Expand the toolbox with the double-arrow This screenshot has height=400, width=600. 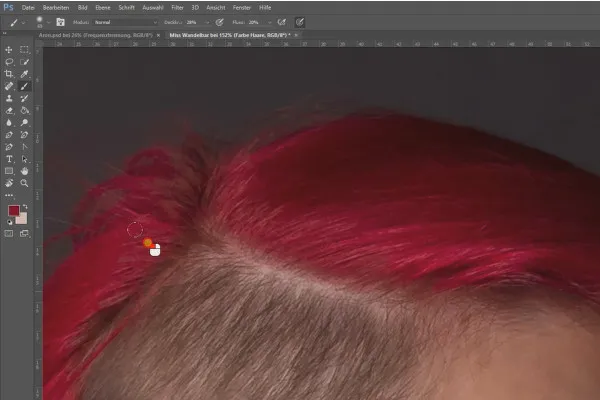click(x=5, y=34)
